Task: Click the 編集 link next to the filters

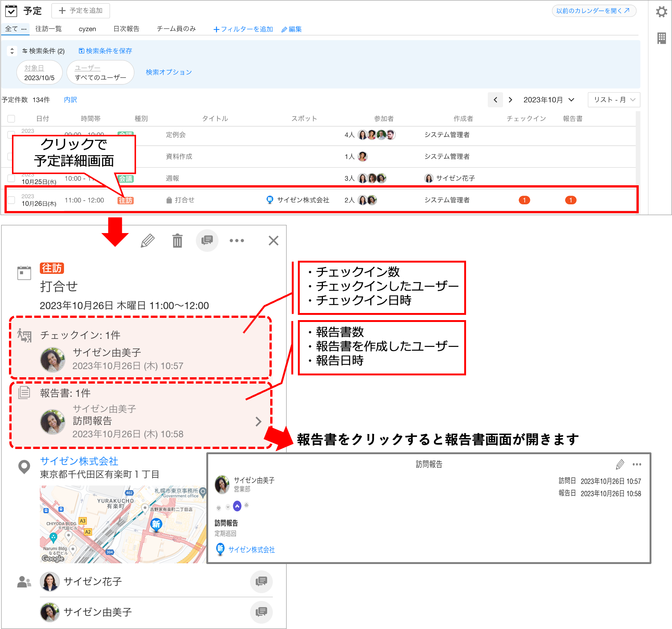Action: [292, 29]
